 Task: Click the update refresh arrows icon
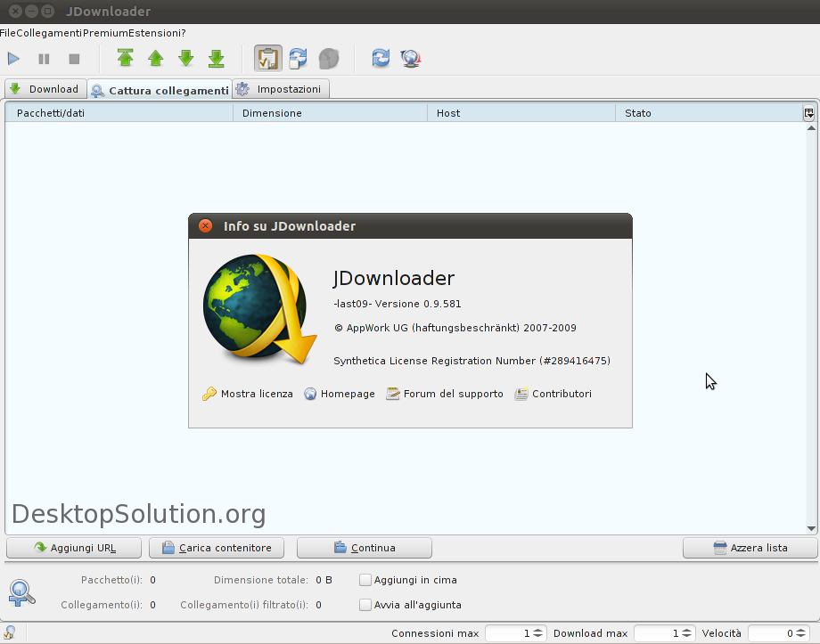(381, 59)
